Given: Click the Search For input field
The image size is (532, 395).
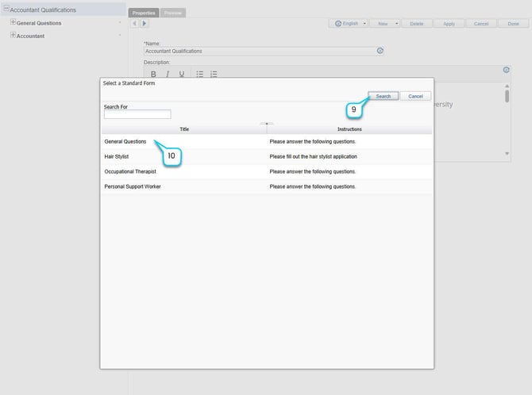Looking at the screenshot, I should [137, 114].
